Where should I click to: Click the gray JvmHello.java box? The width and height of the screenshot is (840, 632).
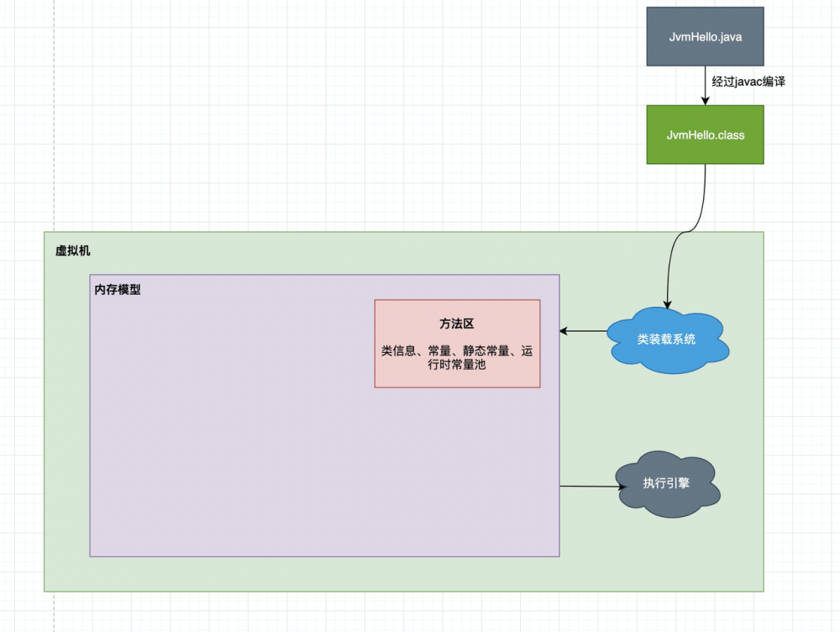(705, 36)
